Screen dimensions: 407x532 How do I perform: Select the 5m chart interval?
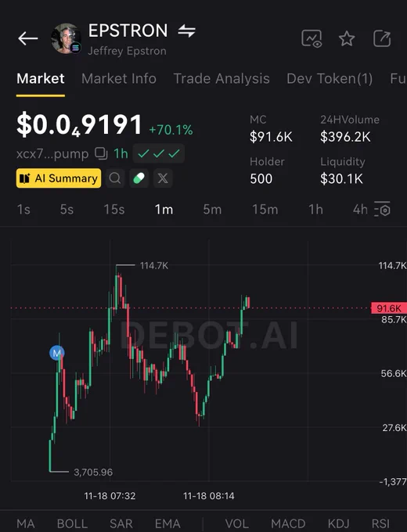coord(212,210)
